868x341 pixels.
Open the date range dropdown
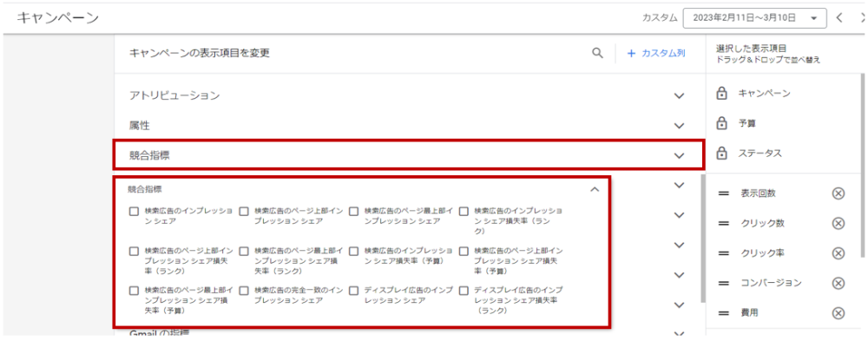pyautogui.click(x=755, y=18)
